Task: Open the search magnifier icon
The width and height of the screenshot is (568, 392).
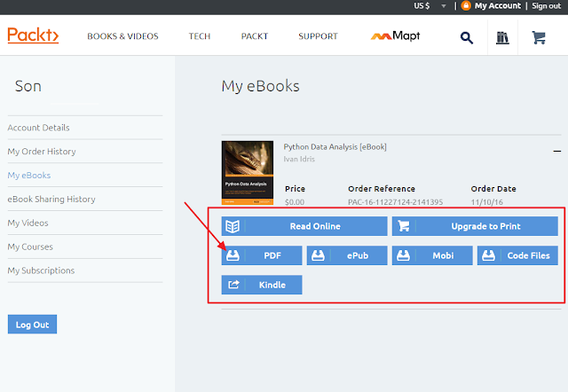Action: (x=467, y=37)
